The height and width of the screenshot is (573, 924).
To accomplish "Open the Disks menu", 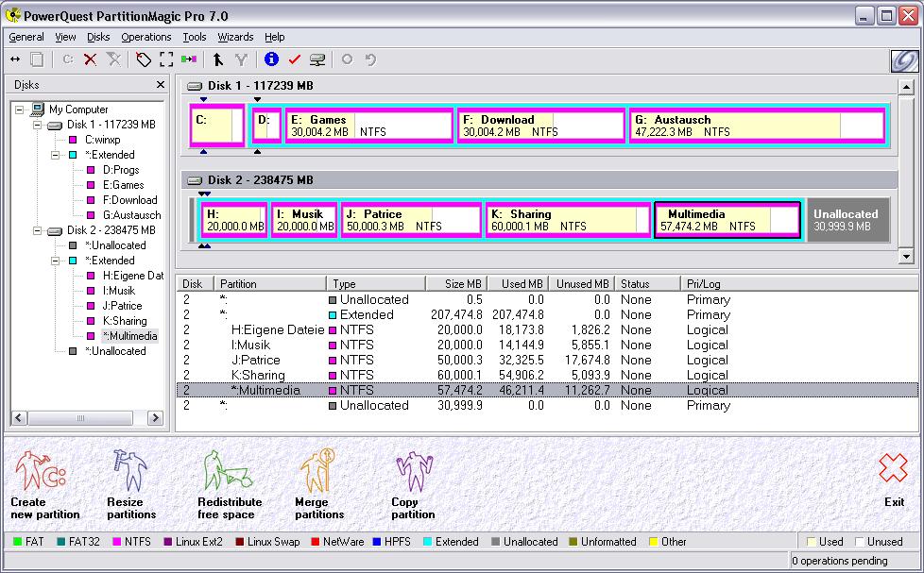I will [x=98, y=37].
